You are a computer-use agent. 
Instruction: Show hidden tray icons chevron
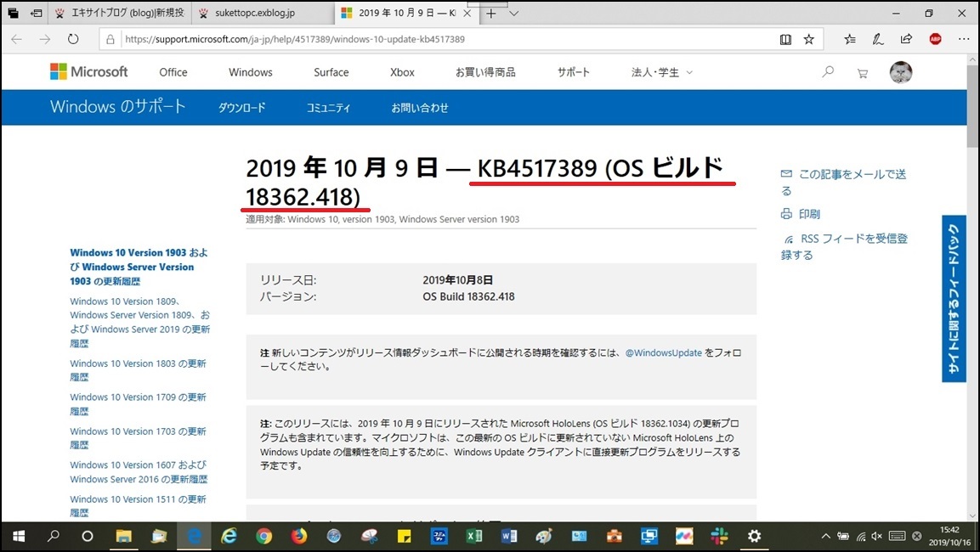point(825,536)
